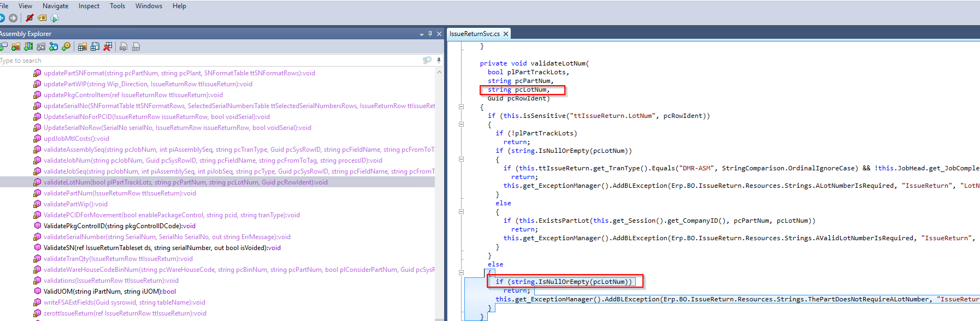Image resolution: width=980 pixels, height=321 pixels.
Task: Open from NuGet blue-plus icon
Action: pos(54,46)
